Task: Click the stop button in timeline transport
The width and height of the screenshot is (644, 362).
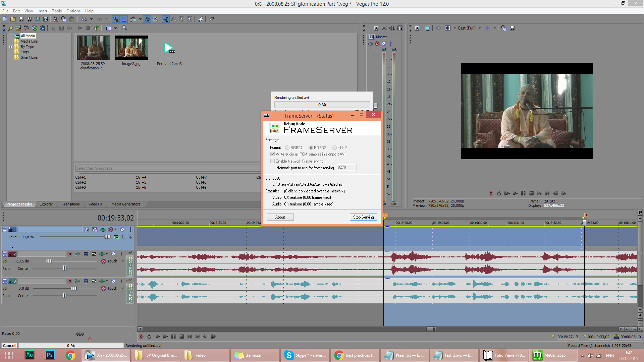Action: pyautogui.click(x=181, y=337)
